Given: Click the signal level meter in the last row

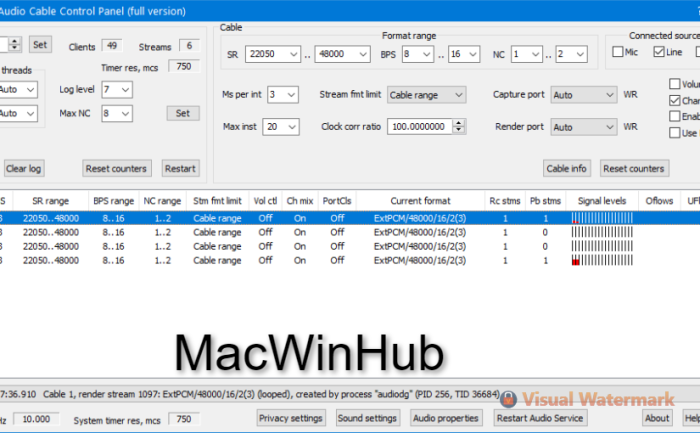Looking at the screenshot, I should [x=602, y=260].
